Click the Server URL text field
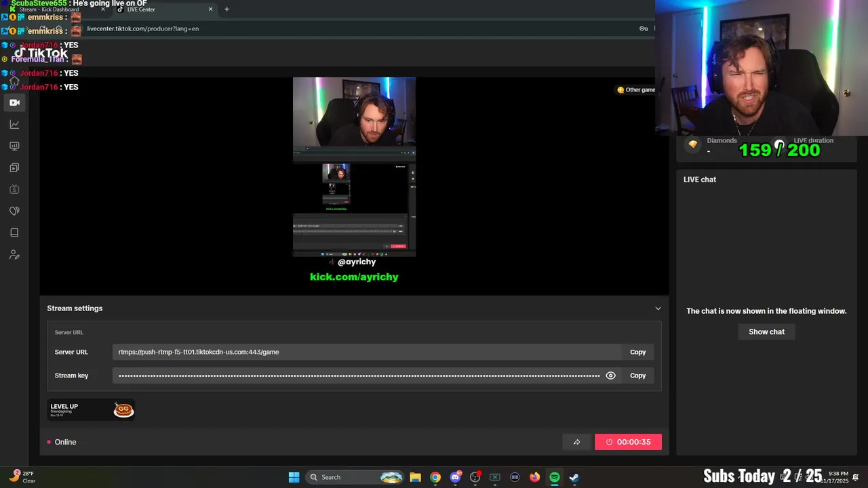Screen dimensions: 868x488 (x=366, y=352)
